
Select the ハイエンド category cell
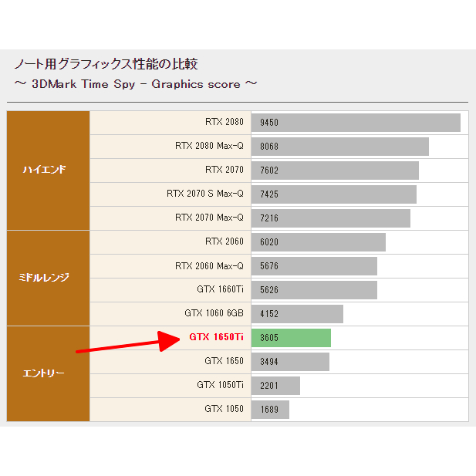(49, 170)
